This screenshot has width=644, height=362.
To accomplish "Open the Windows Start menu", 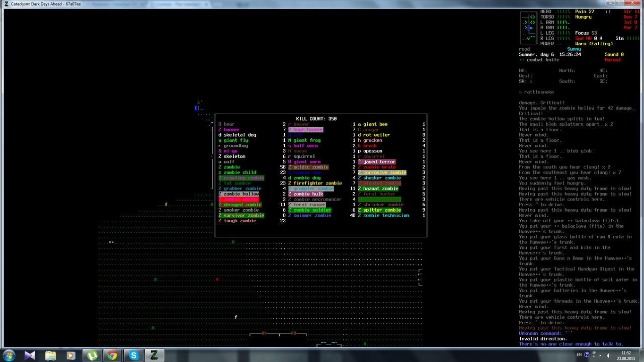I will (9, 355).
